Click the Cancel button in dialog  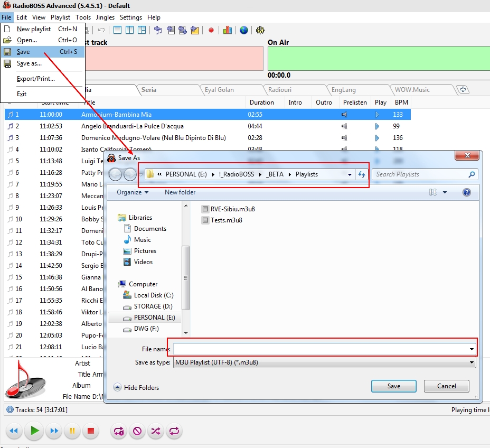[447, 386]
